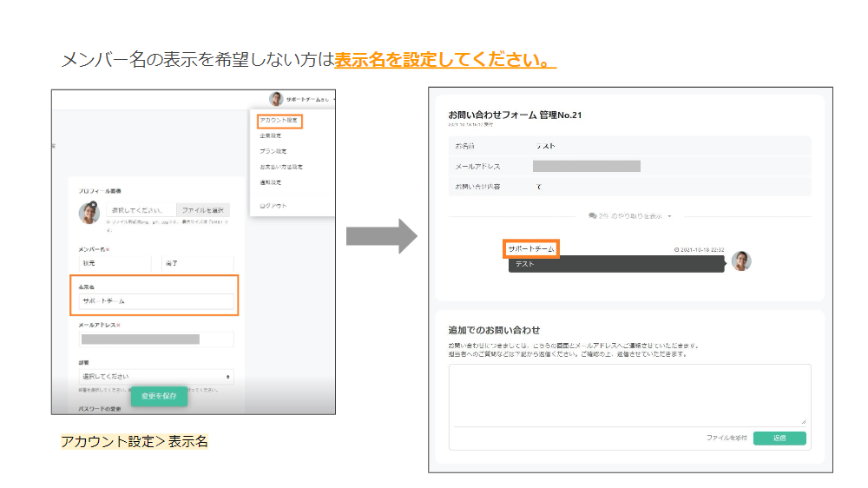Open プラン設定 in the user menu
This screenshot has height=488, width=868.
tap(273, 151)
